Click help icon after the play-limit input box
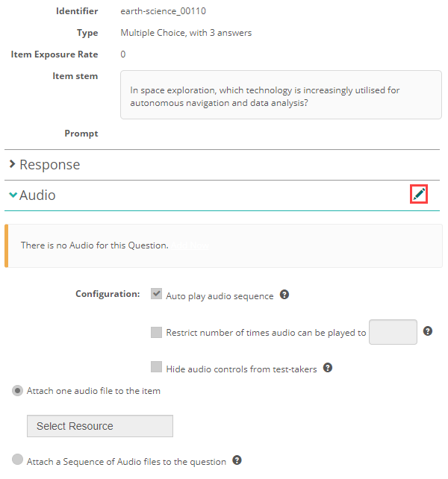448x479 pixels. 428,331
